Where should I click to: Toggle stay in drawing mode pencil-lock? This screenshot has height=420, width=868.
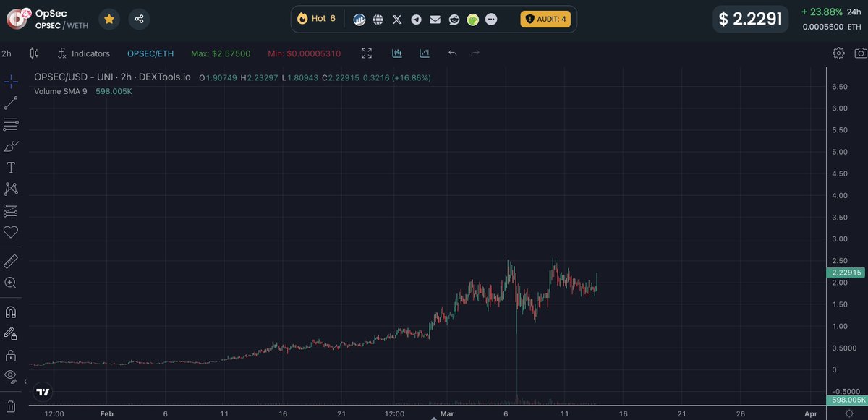pyautogui.click(x=11, y=333)
